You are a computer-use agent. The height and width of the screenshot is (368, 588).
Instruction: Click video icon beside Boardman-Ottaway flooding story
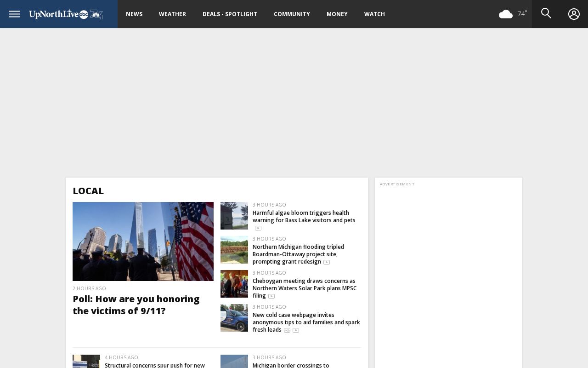(327, 262)
